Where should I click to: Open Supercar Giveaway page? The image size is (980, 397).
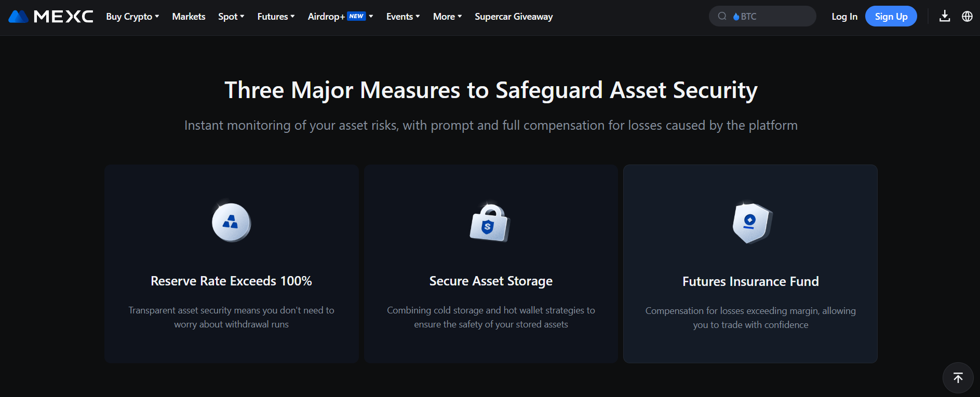click(x=514, y=17)
